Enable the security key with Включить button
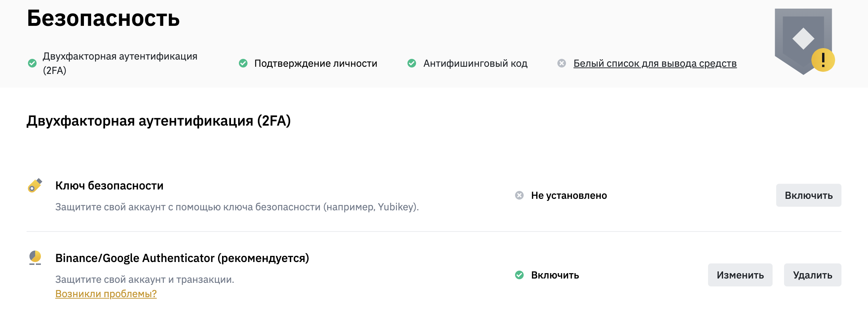Screen dimensions: 868x318 [808, 195]
